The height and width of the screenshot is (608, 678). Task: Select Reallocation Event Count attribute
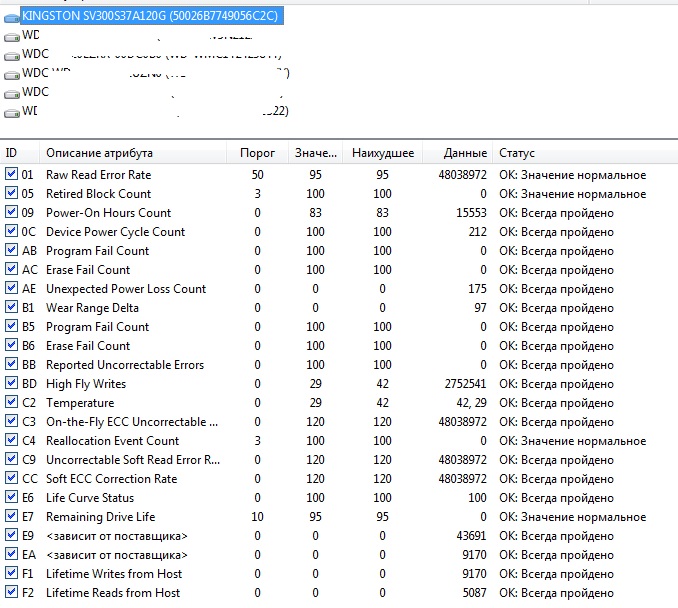click(x=112, y=441)
